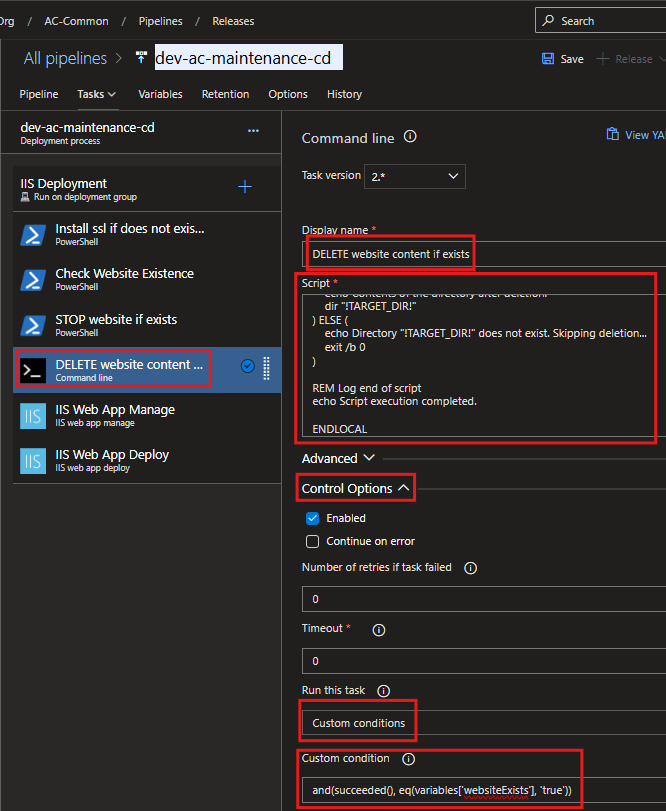Uncheck the Enabled checkbox
The width and height of the screenshot is (666, 811).
point(312,518)
